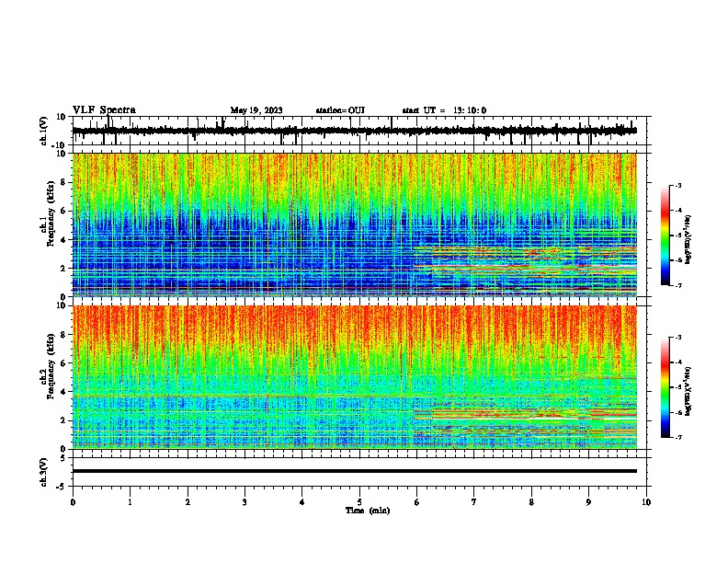This screenshot has width=728, height=563.
Task: Click ch.3 voltage axis tick "5"
Action: pyautogui.click(x=63, y=458)
